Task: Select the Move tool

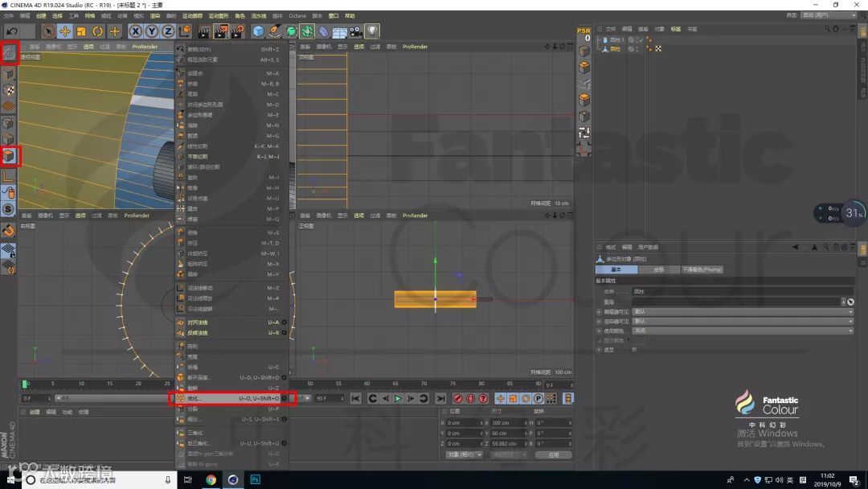Action: 65,31
